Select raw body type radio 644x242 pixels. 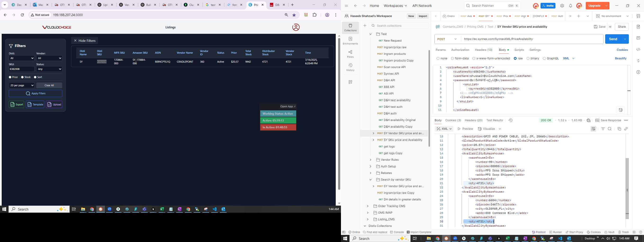click(515, 58)
